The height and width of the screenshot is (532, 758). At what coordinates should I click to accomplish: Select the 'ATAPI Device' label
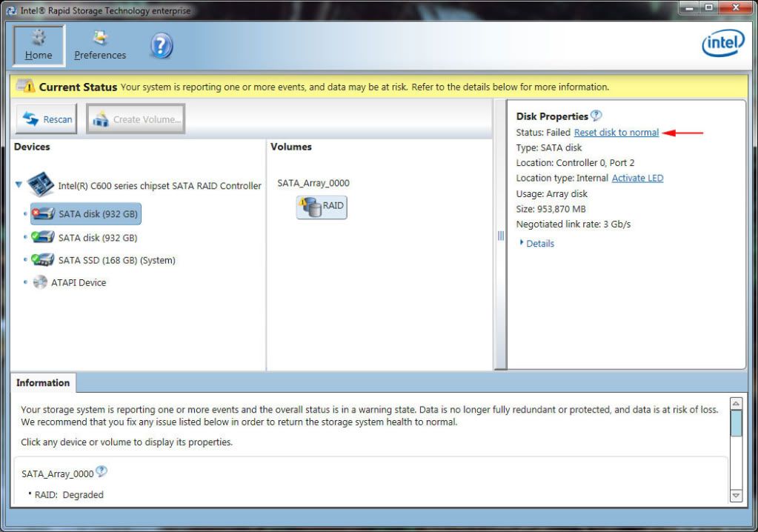(79, 282)
